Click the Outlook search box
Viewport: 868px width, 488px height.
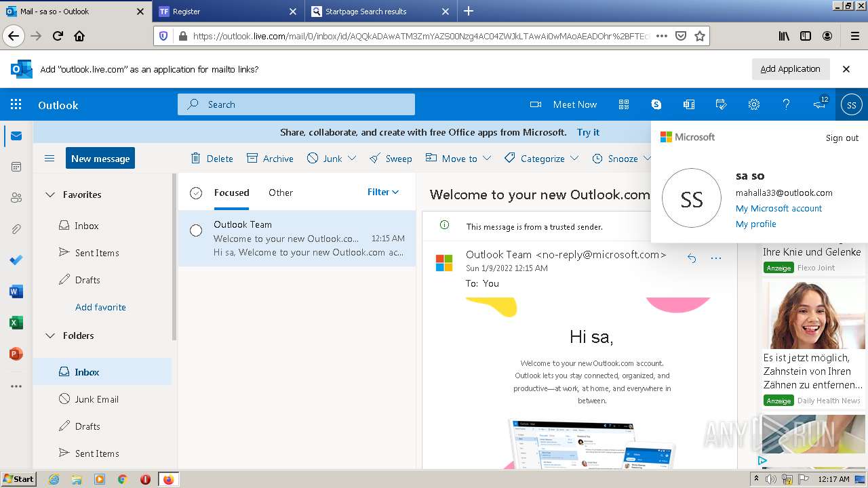click(x=296, y=104)
